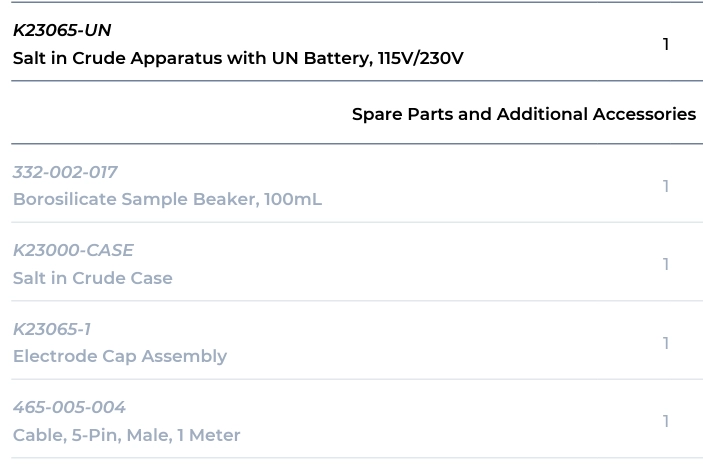Click quantity 1 for K23065-UN

(x=666, y=44)
